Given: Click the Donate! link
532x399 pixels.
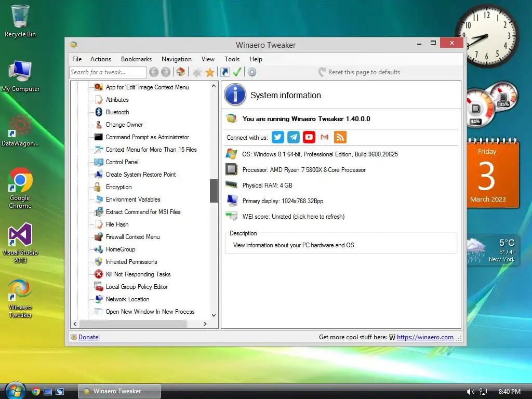Looking at the screenshot, I should [x=89, y=337].
